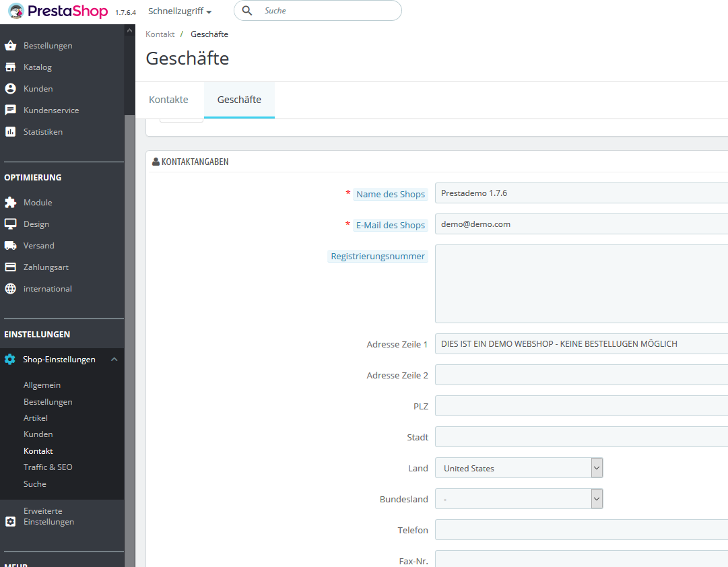Click the Versand truck icon
The width and height of the screenshot is (728, 567).
click(10, 246)
